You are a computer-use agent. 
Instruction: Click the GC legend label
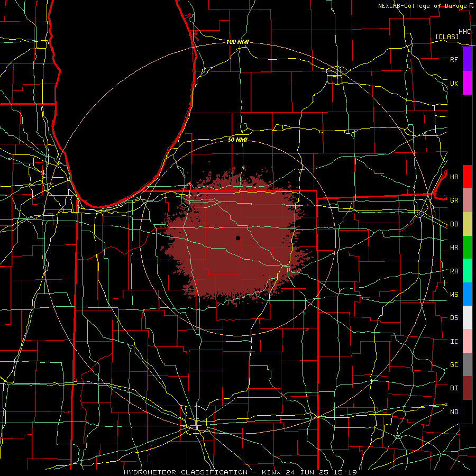(x=454, y=365)
